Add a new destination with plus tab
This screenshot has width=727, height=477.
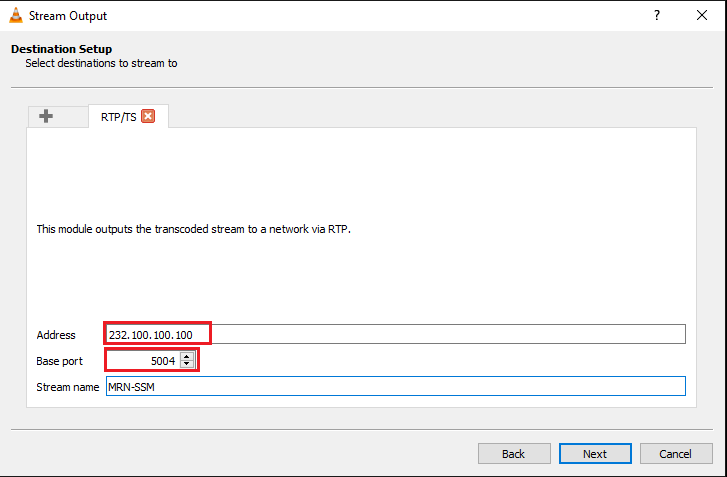tap(46, 116)
